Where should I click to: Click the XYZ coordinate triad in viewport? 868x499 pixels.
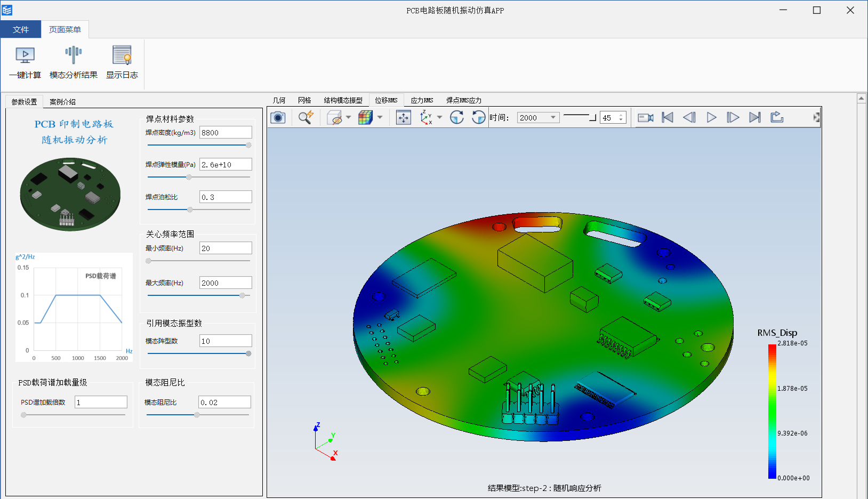click(326, 442)
